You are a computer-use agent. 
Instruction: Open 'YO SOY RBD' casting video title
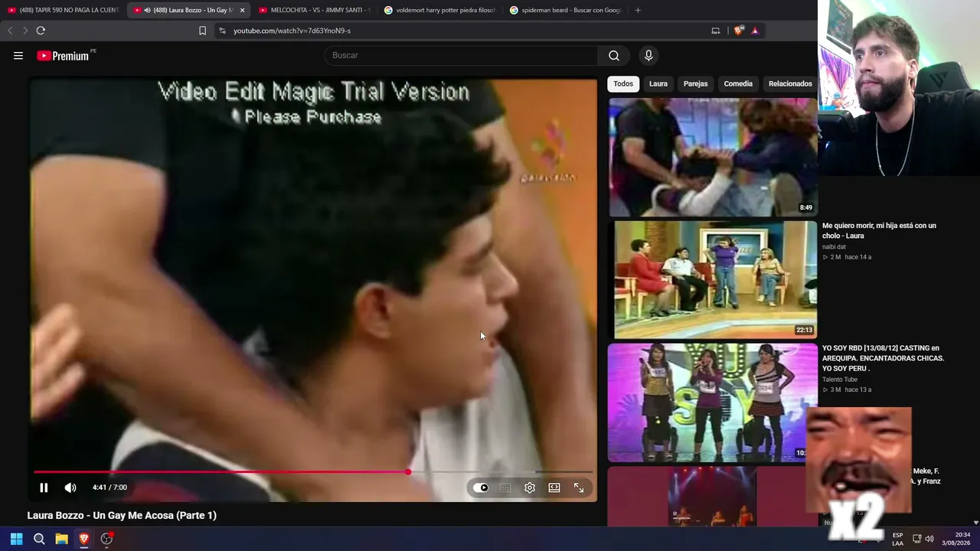point(883,358)
